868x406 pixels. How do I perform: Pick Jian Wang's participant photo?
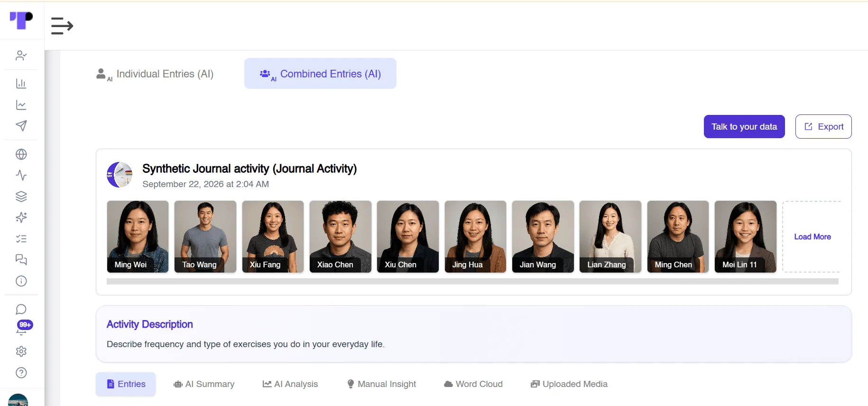[x=543, y=236]
